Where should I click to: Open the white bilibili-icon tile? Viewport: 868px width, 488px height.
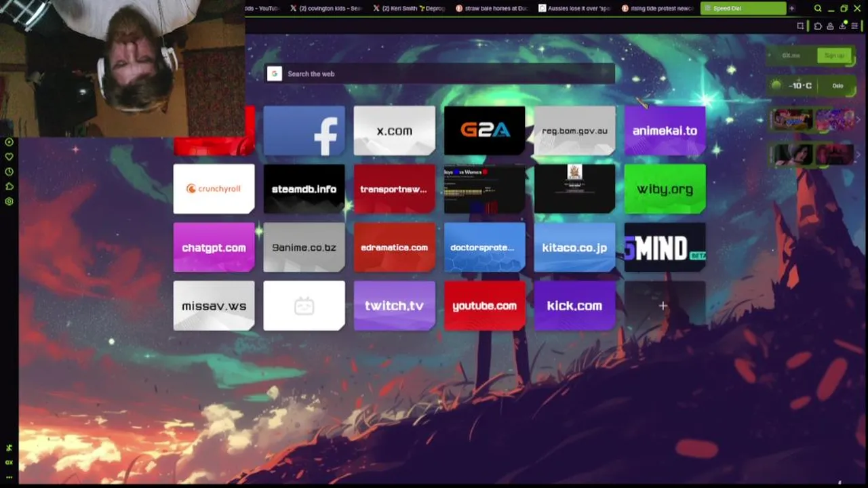(304, 306)
